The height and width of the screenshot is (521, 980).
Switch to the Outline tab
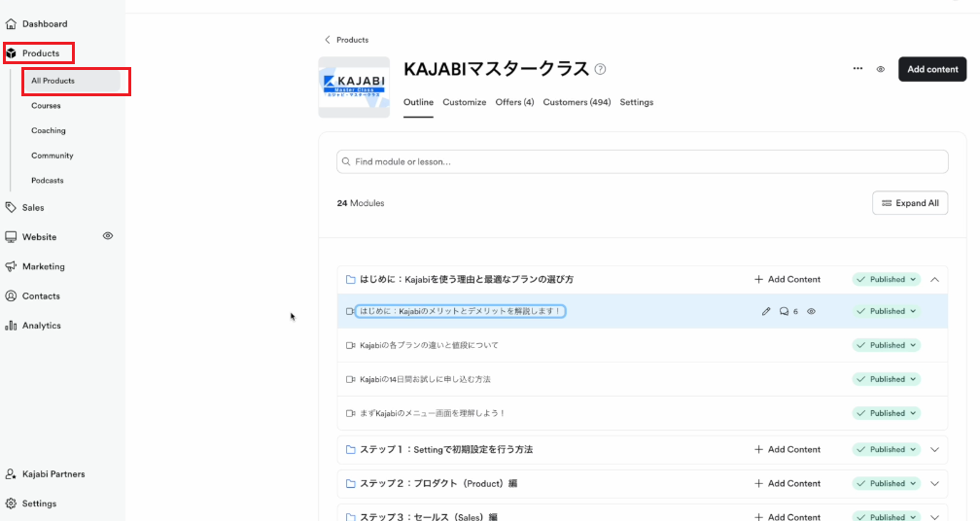click(418, 102)
